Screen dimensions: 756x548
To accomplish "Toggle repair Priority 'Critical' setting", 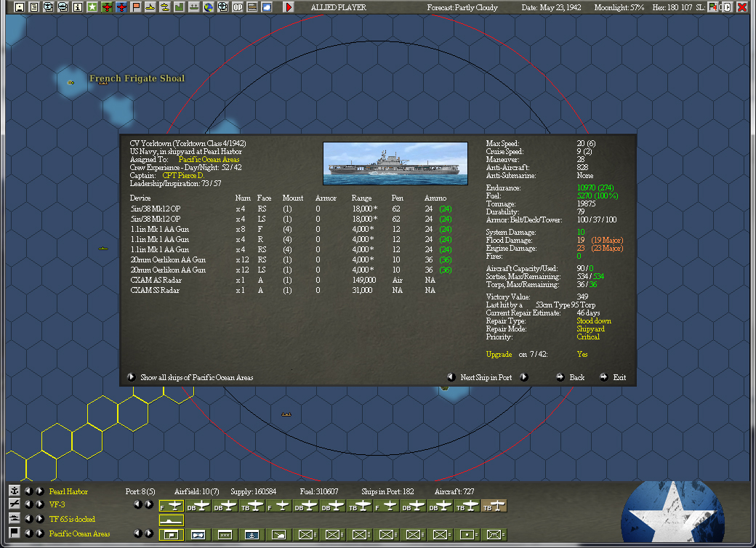I will pyautogui.click(x=588, y=337).
